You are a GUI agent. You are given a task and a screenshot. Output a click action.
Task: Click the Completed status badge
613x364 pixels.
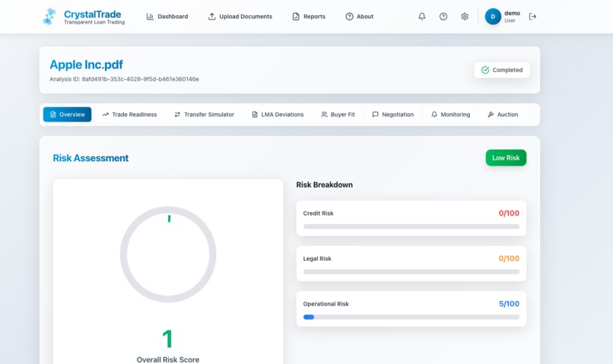502,70
